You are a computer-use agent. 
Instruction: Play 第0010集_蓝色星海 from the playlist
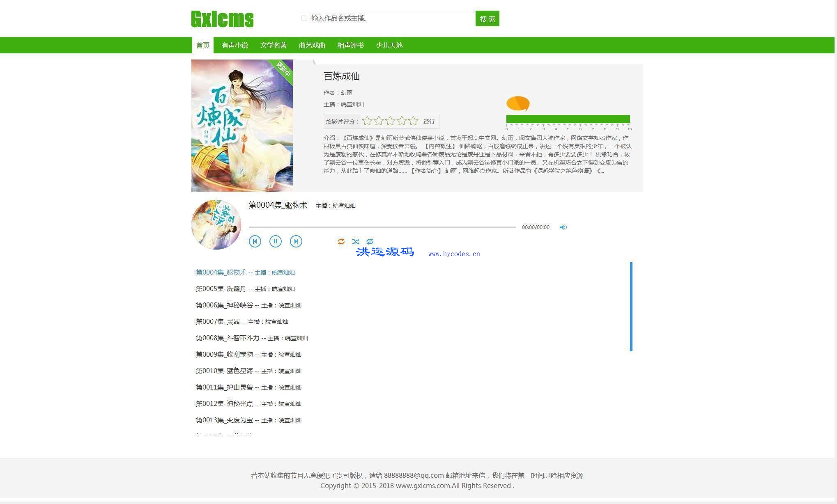[248, 371]
